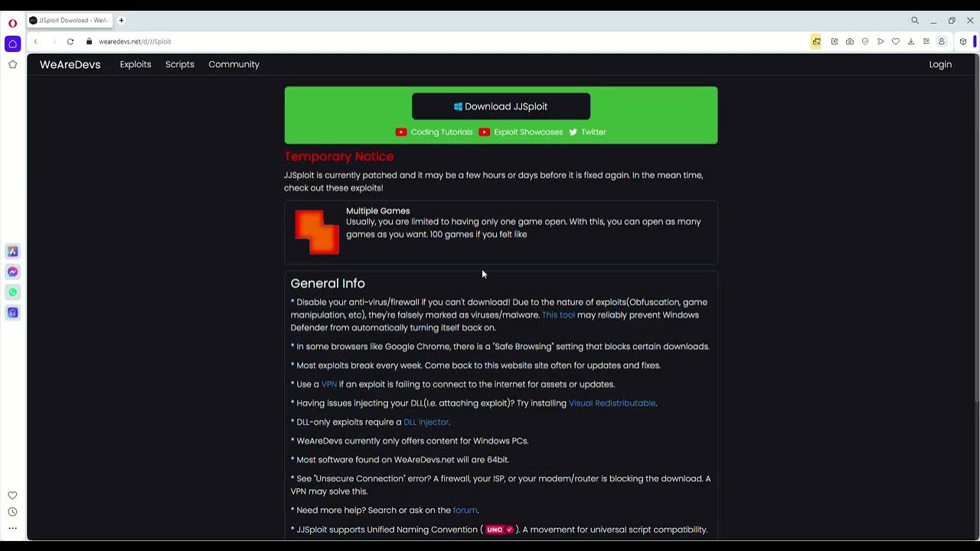Open the Twitter link
The width and height of the screenshot is (980, 551).
coord(587,132)
